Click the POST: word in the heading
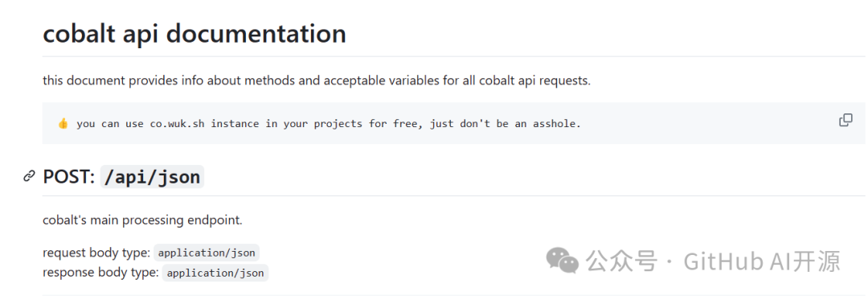Viewport: 868px width, 296px height. point(69,177)
